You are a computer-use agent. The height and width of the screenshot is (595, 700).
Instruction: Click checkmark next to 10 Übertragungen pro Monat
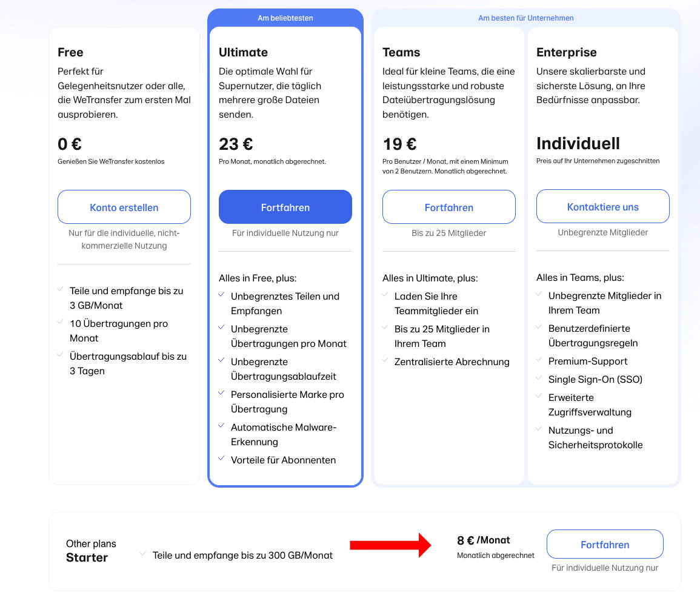click(60, 321)
